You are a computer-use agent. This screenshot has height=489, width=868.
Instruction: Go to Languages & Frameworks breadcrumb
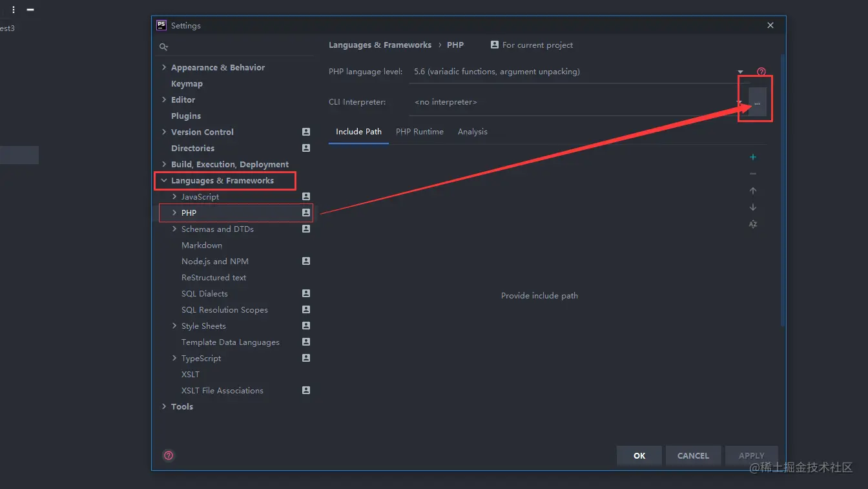point(380,45)
